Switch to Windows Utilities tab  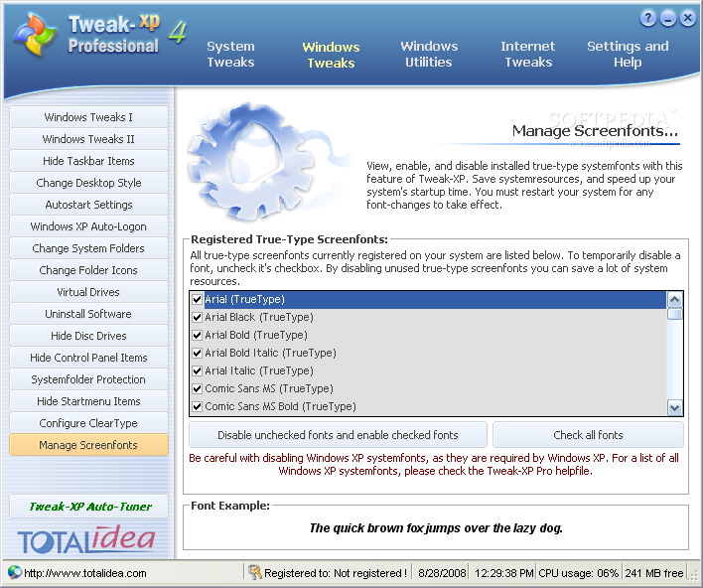pos(429,54)
